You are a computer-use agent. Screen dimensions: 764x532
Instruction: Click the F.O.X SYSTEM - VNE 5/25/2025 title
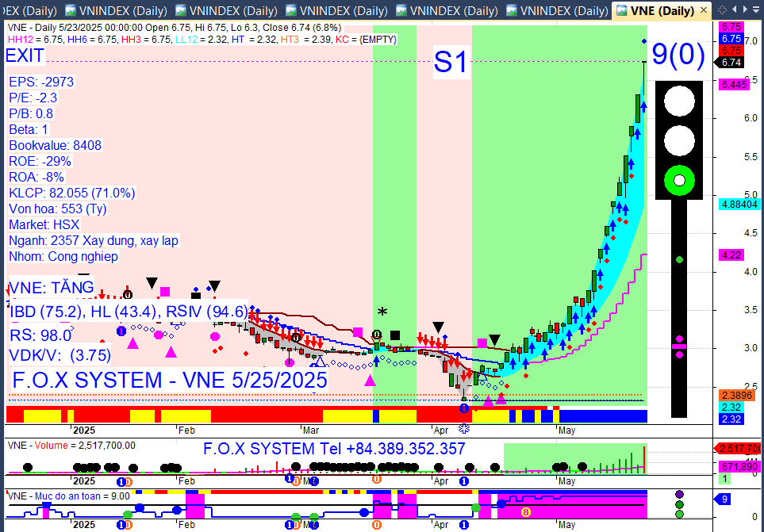[170, 380]
